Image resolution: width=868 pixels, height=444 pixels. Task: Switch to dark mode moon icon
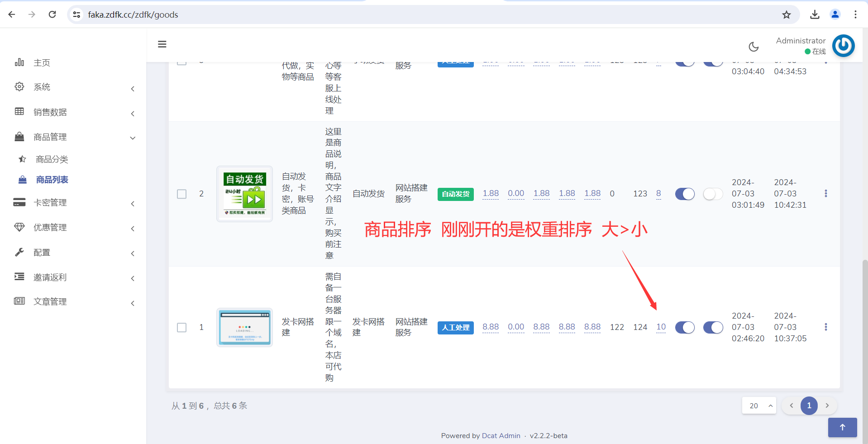pos(754,47)
